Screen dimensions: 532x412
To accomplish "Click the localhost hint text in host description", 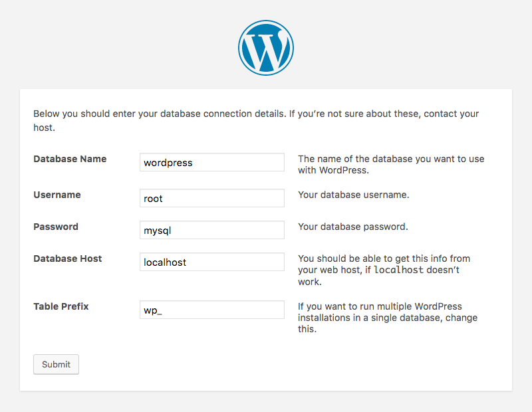I will point(398,270).
